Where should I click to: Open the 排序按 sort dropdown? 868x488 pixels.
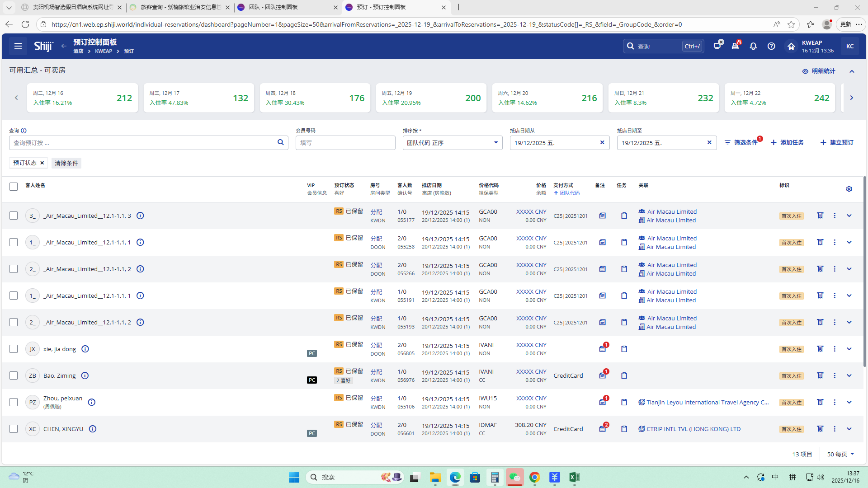click(452, 143)
